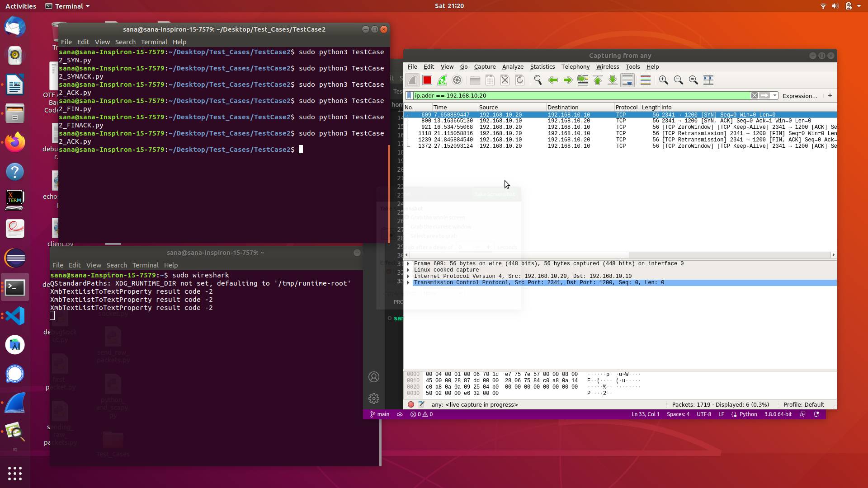Image resolution: width=868 pixels, height=488 pixels.
Task: Go forward to next packet arrow
Action: pyautogui.click(x=567, y=80)
